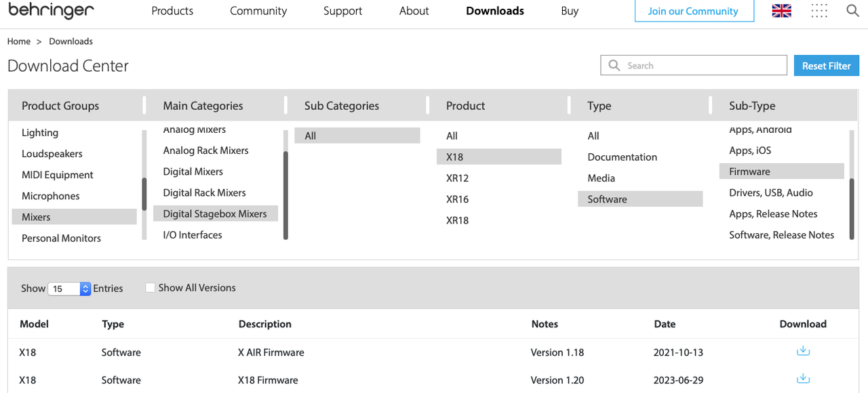Click the Reset Filter button
The width and height of the screenshot is (868, 393).
click(x=826, y=66)
